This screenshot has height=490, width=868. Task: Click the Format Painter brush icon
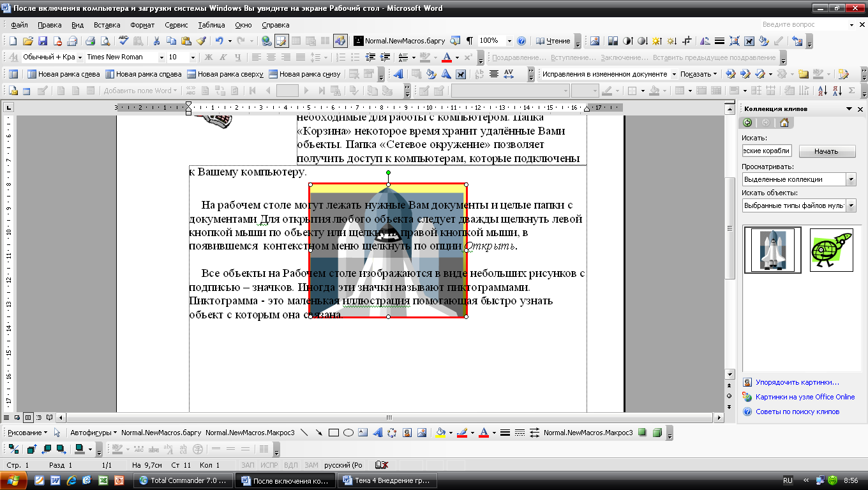click(200, 41)
